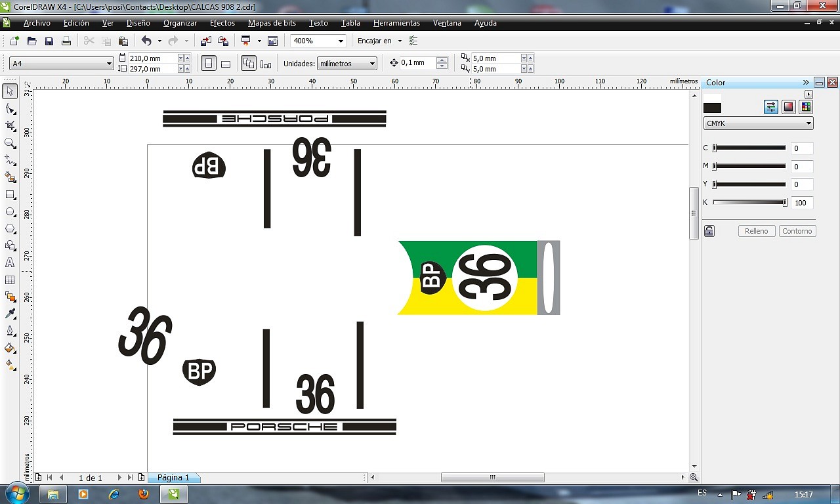Viewport: 840px width, 504px height.
Task: Click the Import icon
Action: [206, 41]
